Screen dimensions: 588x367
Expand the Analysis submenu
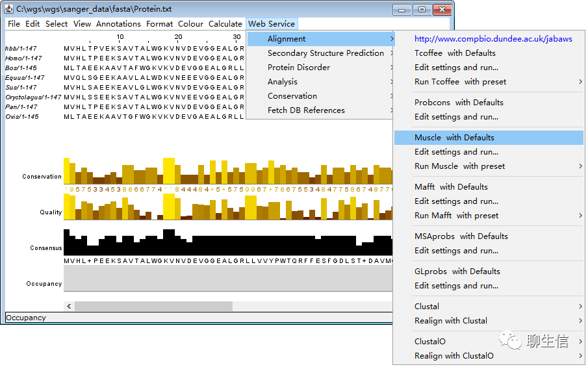(x=320, y=82)
